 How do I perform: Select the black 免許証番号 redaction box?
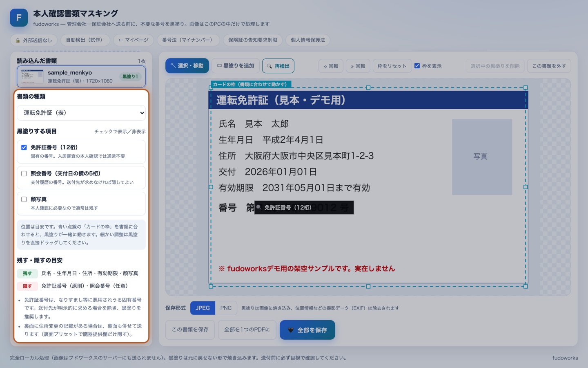tap(304, 208)
